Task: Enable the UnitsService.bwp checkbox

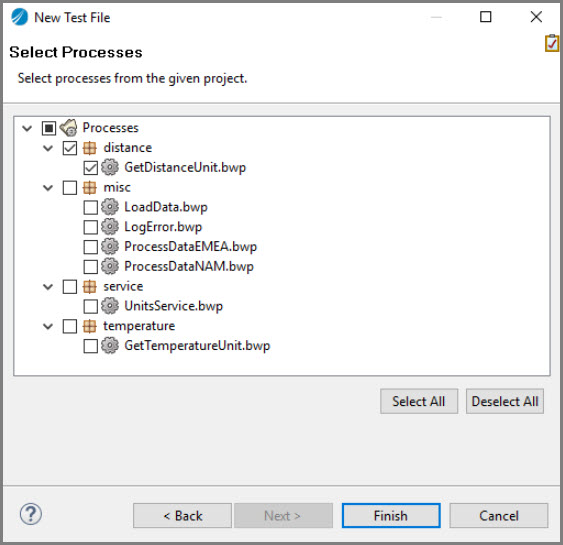Action: point(90,306)
